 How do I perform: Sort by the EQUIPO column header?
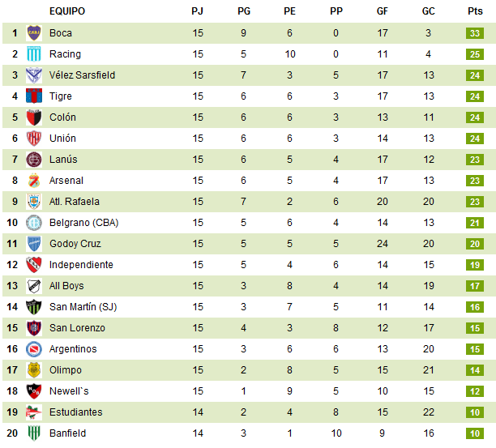[66, 11]
